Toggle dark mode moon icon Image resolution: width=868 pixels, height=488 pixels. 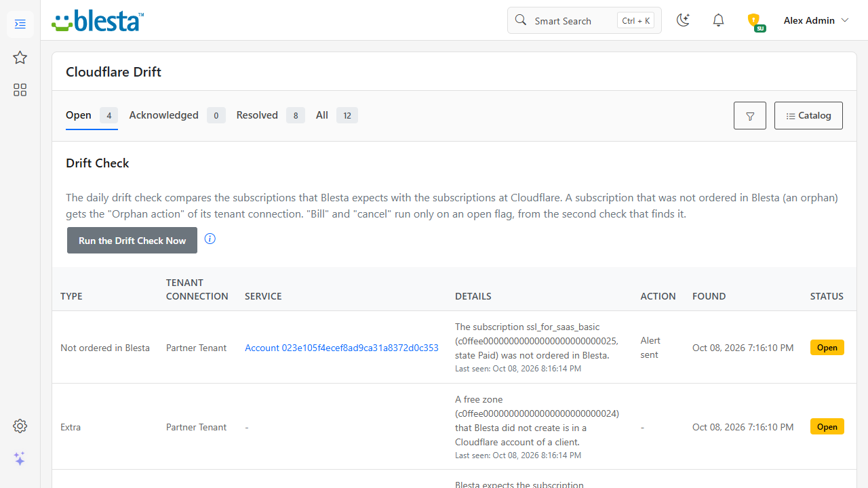coord(684,20)
